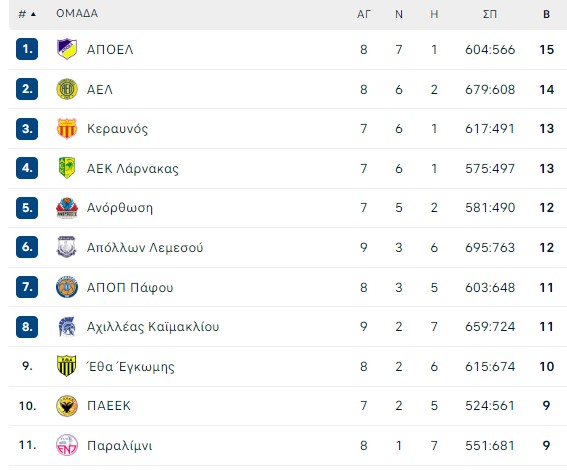Open the Κεραυνός team link

coord(118,129)
